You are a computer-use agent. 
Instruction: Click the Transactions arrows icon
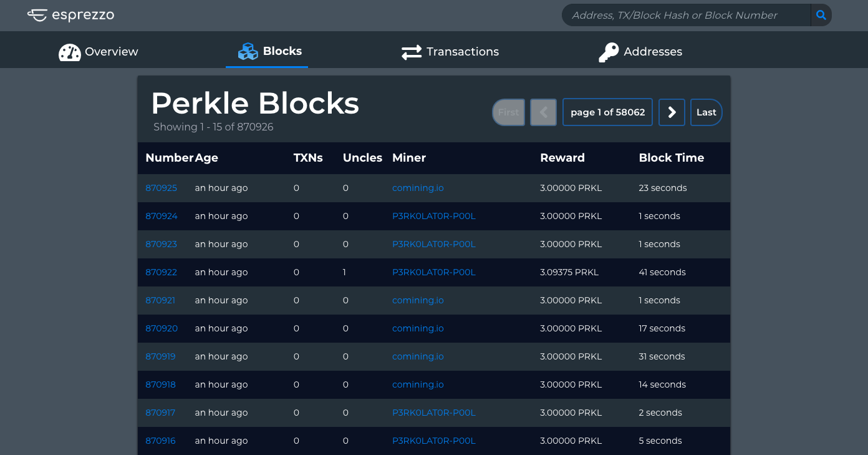412,52
